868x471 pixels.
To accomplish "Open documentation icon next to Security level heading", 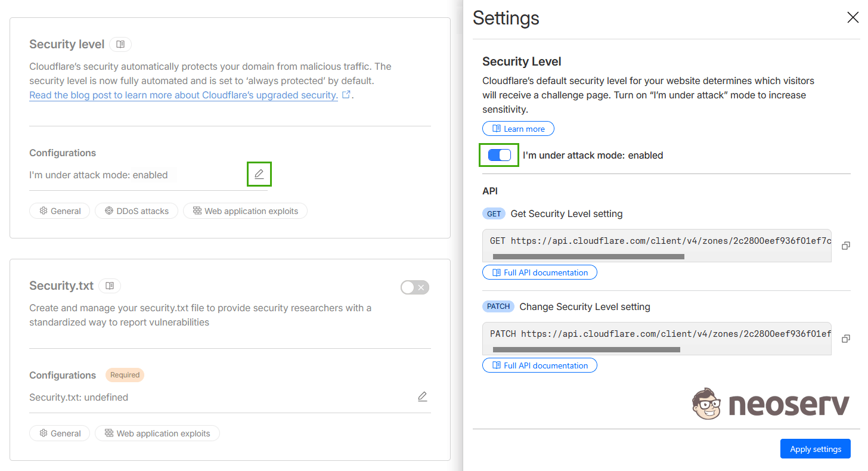I will tap(120, 44).
